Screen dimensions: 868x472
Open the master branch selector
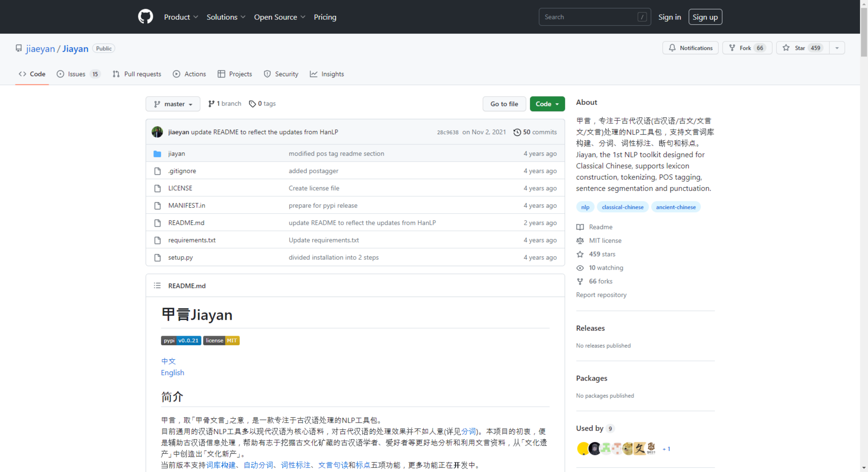tap(173, 104)
